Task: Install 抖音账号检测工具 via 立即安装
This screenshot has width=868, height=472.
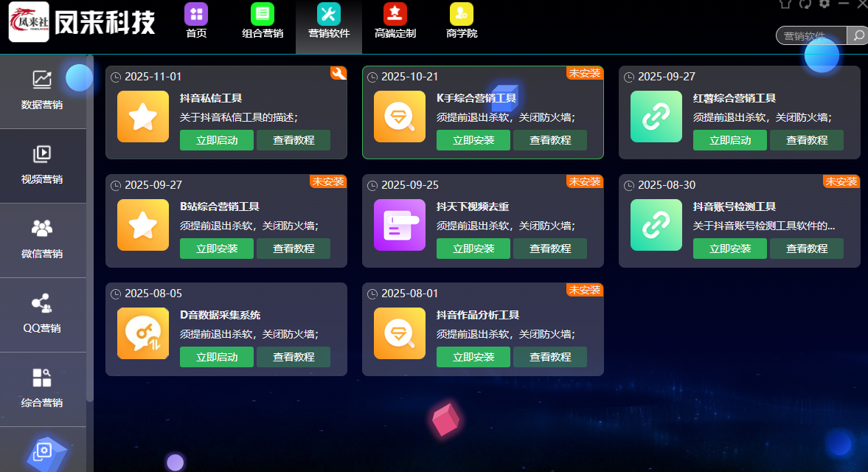Action: 729,249
